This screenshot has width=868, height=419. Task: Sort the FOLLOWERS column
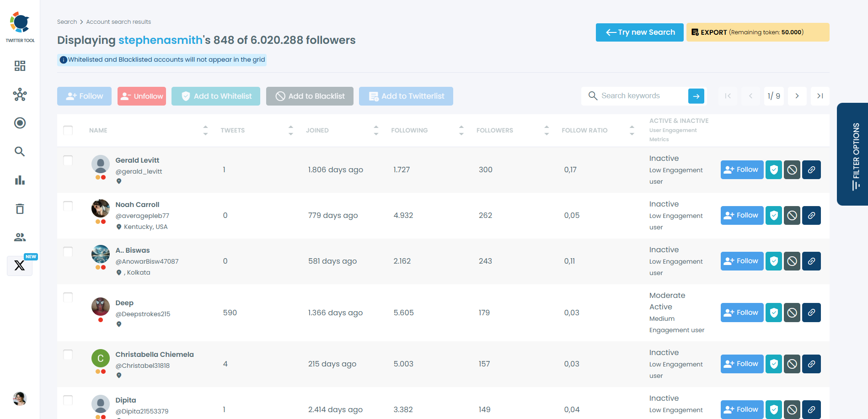(x=546, y=130)
